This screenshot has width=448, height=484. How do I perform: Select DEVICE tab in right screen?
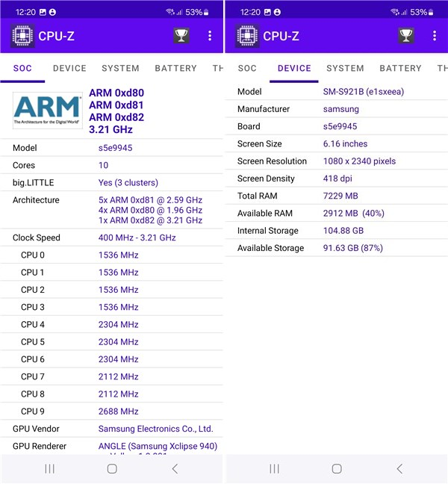[x=294, y=68]
